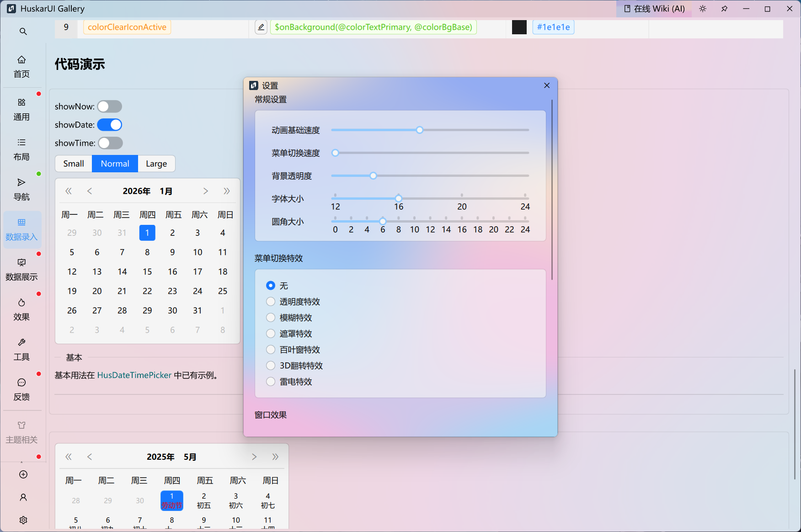Image resolution: width=801 pixels, height=532 pixels.
Task: Open the 导航 (Navigation) section
Action: tap(21, 189)
